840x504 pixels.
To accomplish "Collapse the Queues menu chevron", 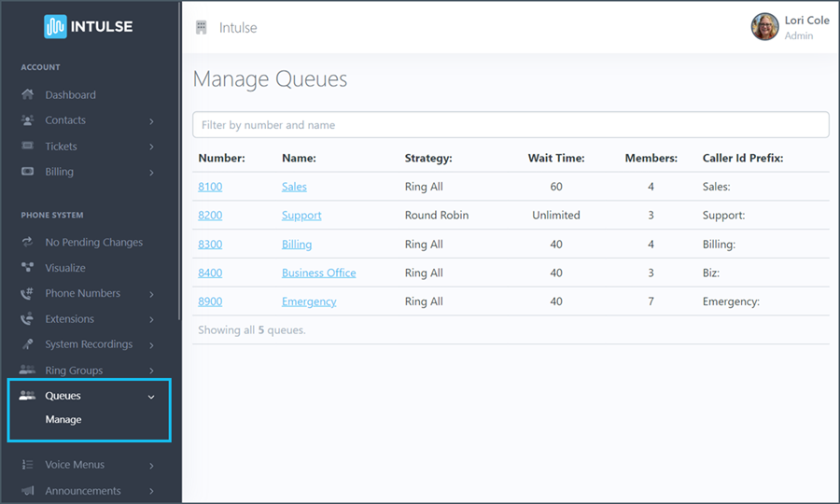I will (151, 397).
